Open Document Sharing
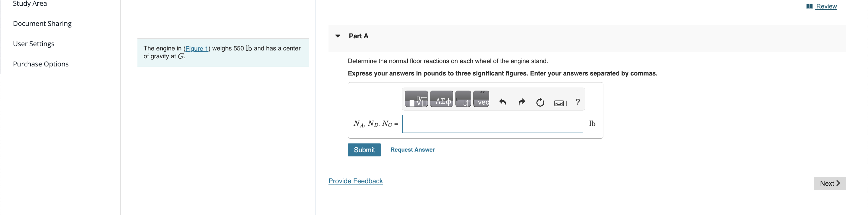This screenshot has width=868, height=215. pyautogui.click(x=42, y=23)
